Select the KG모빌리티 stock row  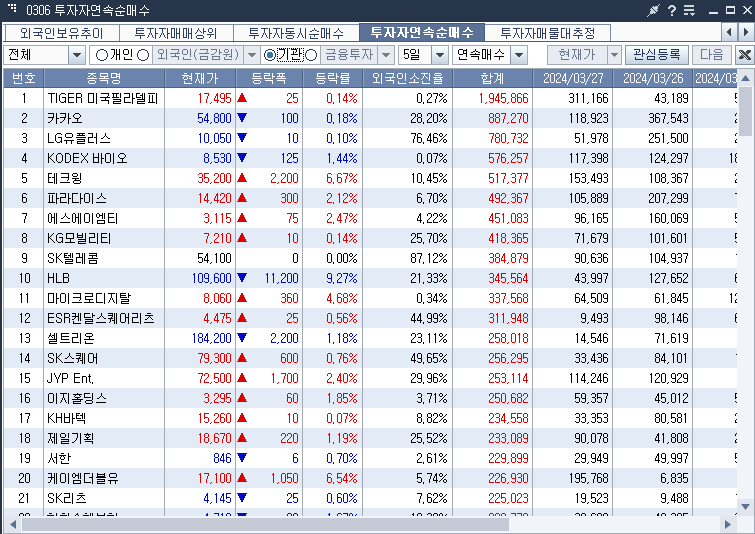[x=370, y=238]
